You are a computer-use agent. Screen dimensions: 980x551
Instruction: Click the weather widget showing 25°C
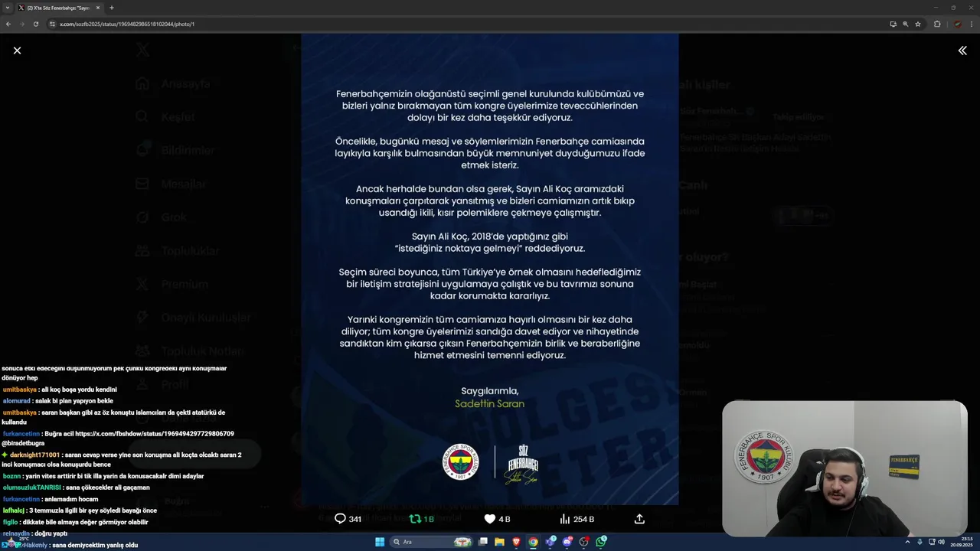(17, 542)
